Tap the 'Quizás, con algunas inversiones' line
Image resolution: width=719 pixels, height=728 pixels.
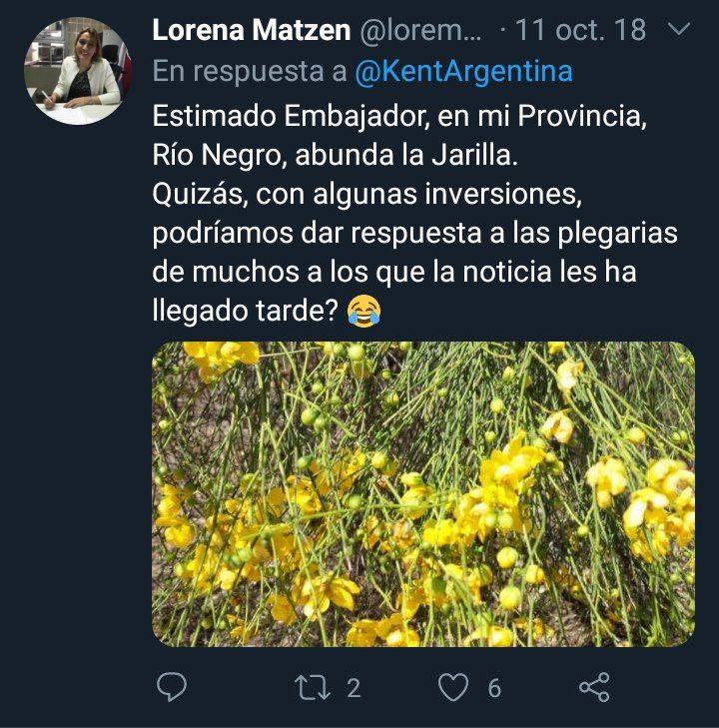[367, 194]
